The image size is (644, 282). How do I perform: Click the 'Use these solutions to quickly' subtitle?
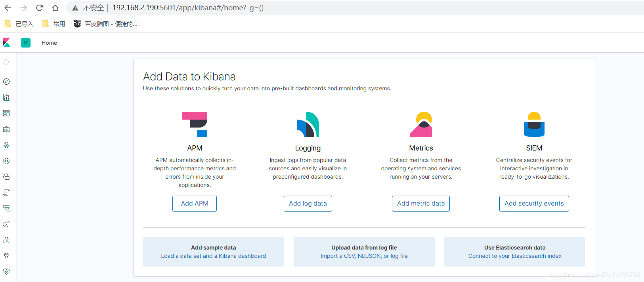point(267,88)
